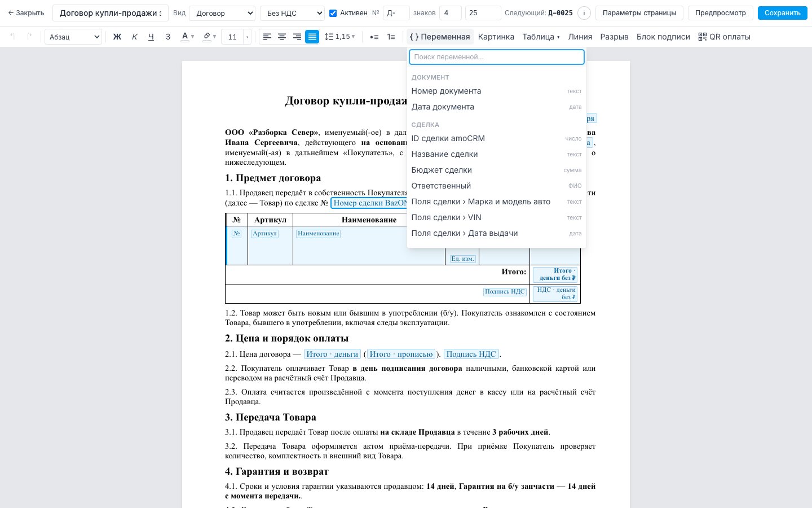Screen dimensions: 812x508
Task: Toggle strikethrough formatting
Action: [168, 37]
